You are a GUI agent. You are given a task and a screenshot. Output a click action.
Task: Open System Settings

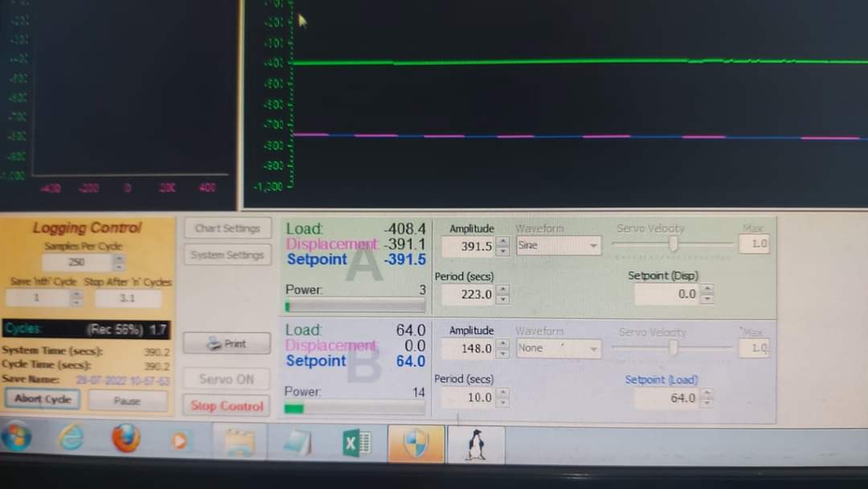227,255
